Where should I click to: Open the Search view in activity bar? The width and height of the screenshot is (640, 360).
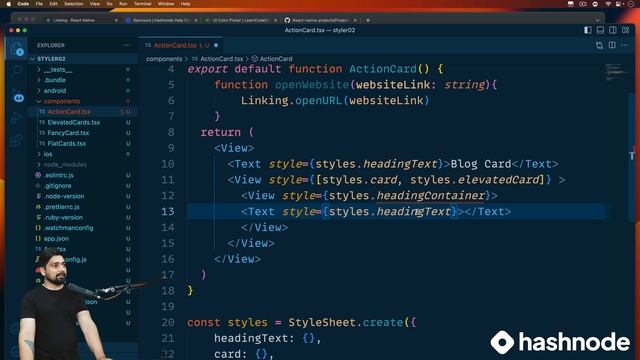pyautogui.click(x=17, y=71)
